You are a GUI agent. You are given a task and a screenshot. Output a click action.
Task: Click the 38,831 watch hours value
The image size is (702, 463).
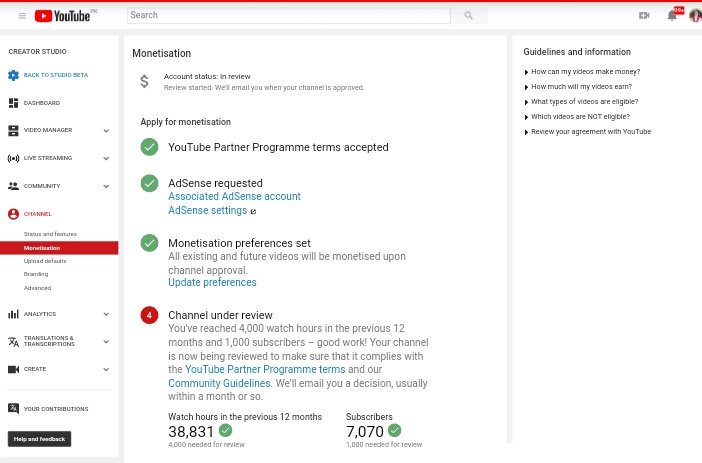coord(191,431)
